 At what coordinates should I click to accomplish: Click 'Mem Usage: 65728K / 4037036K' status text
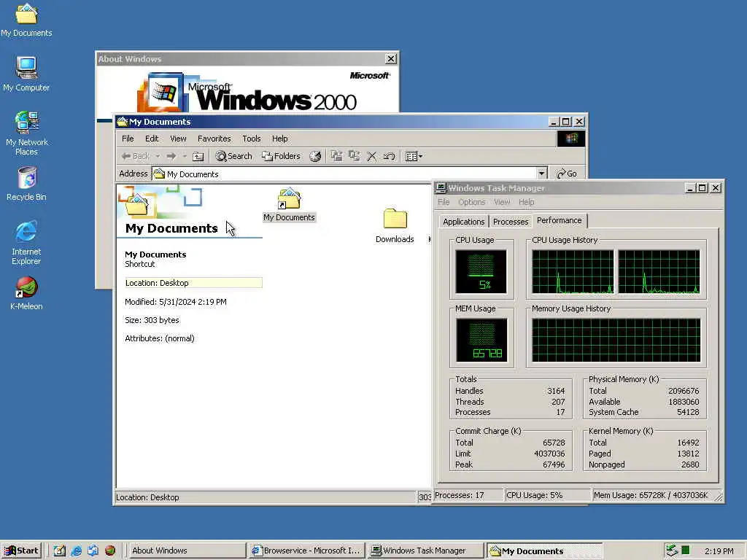coord(651,495)
